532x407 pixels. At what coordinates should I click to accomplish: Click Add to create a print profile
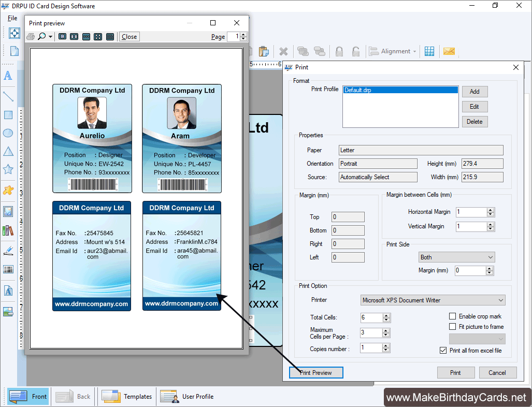475,91
